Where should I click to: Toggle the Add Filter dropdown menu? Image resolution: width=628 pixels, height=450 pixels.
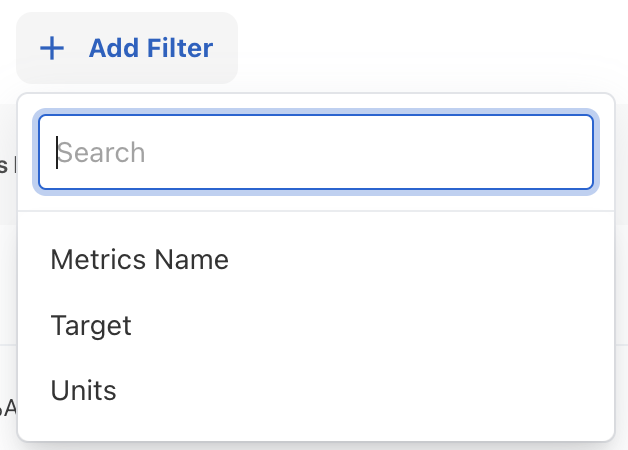coord(127,48)
